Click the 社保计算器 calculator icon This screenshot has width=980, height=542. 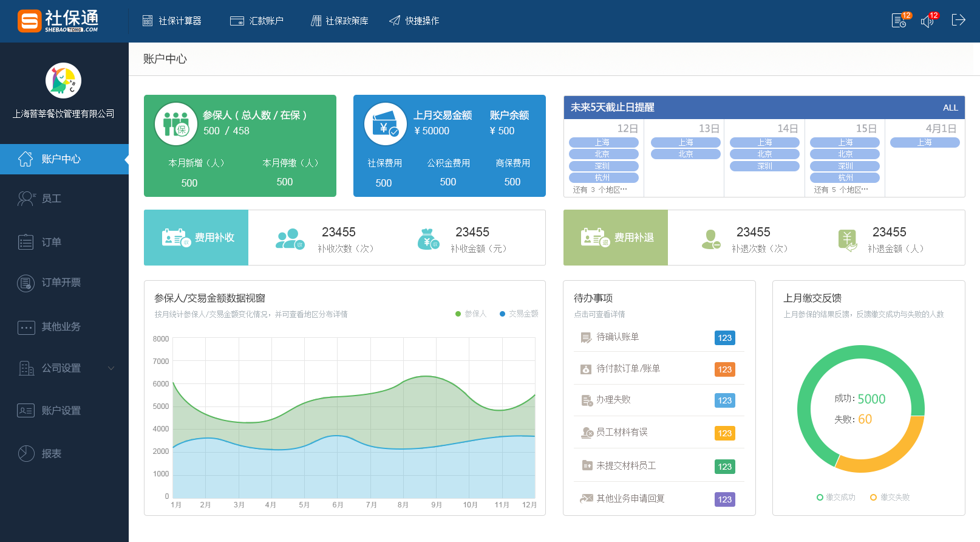(x=148, y=21)
